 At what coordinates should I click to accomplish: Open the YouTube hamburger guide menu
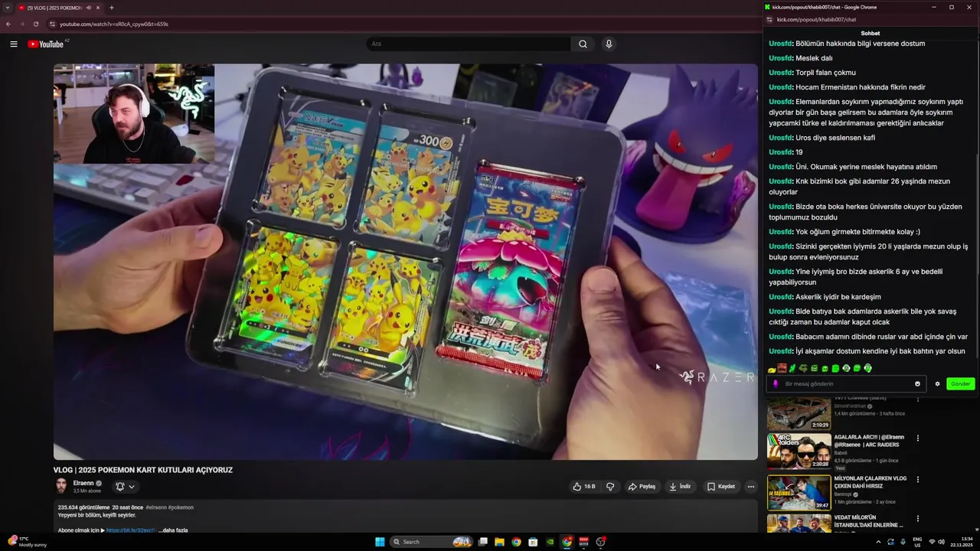[x=13, y=44]
